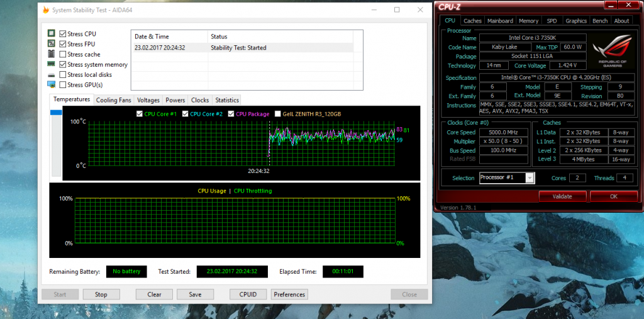The image size is (644, 319).
Task: Click the Clear button
Action: coord(155,294)
